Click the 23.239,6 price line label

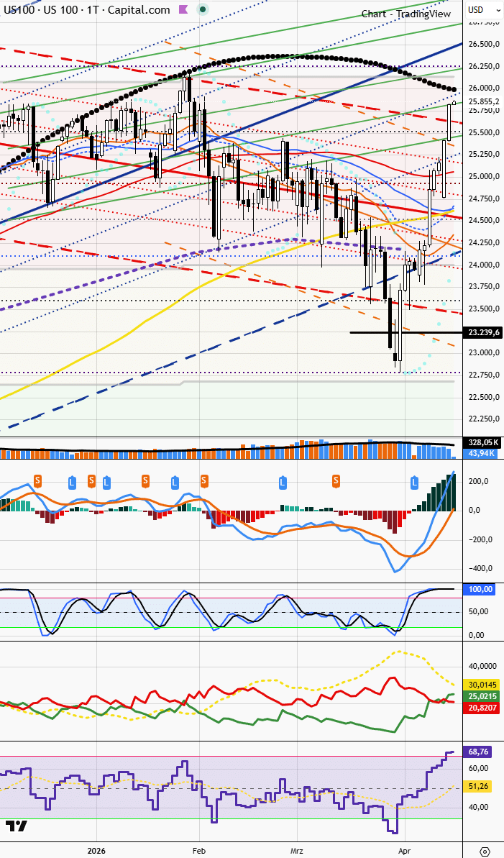482,332
